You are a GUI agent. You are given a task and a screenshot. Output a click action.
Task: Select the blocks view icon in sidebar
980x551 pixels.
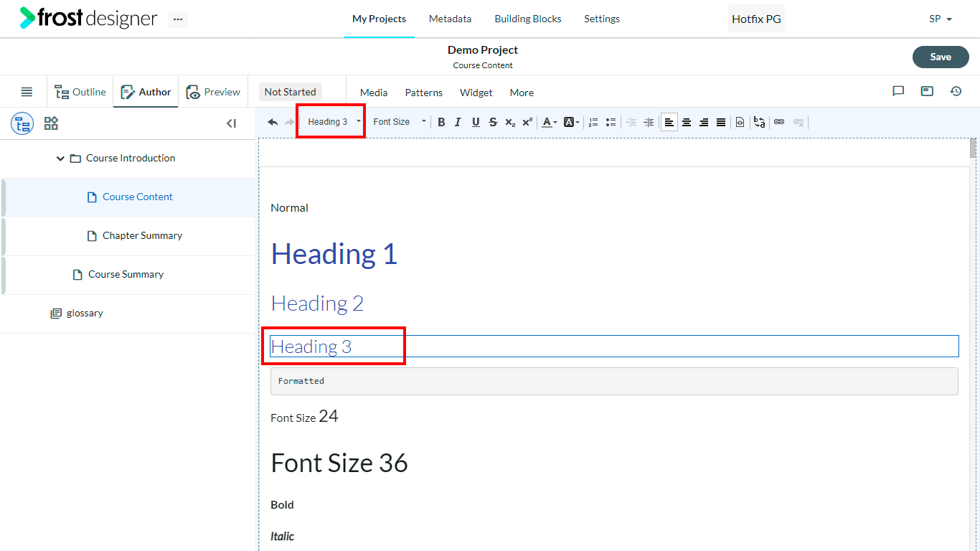(51, 123)
